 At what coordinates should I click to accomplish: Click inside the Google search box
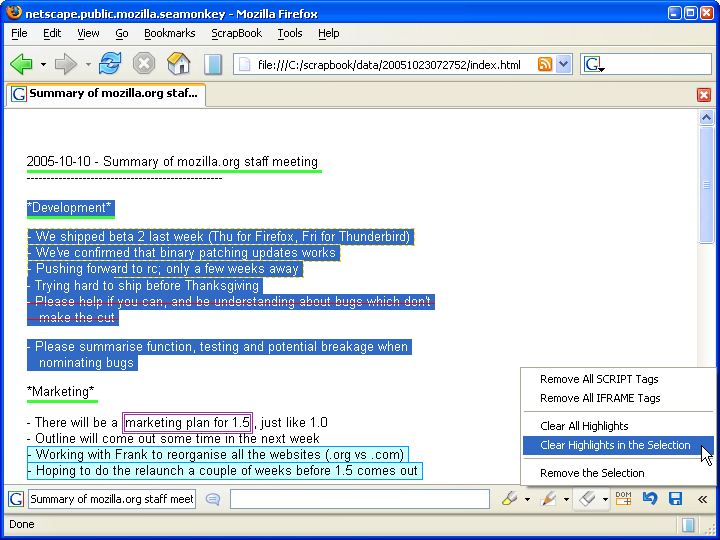pos(658,64)
